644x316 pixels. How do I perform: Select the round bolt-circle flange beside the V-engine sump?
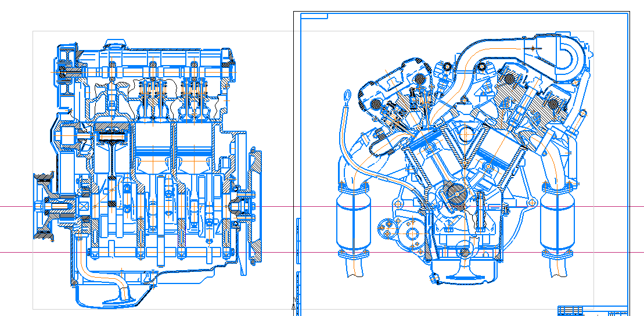(x=413, y=234)
